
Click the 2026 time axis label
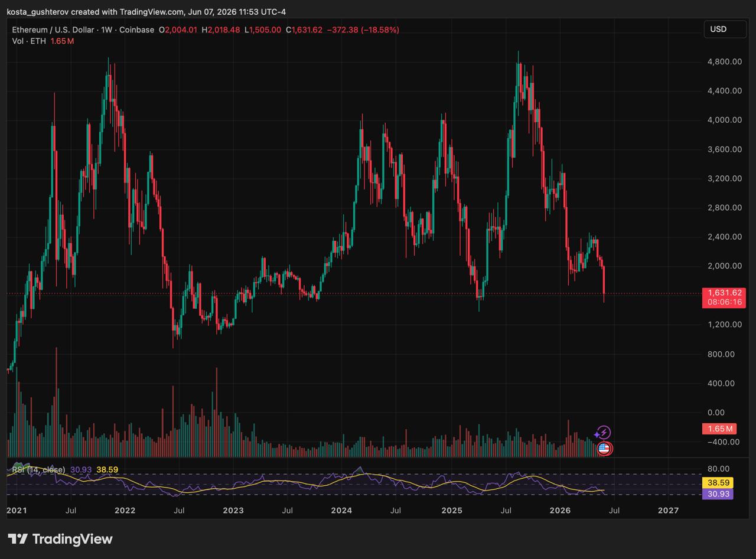tap(560, 510)
